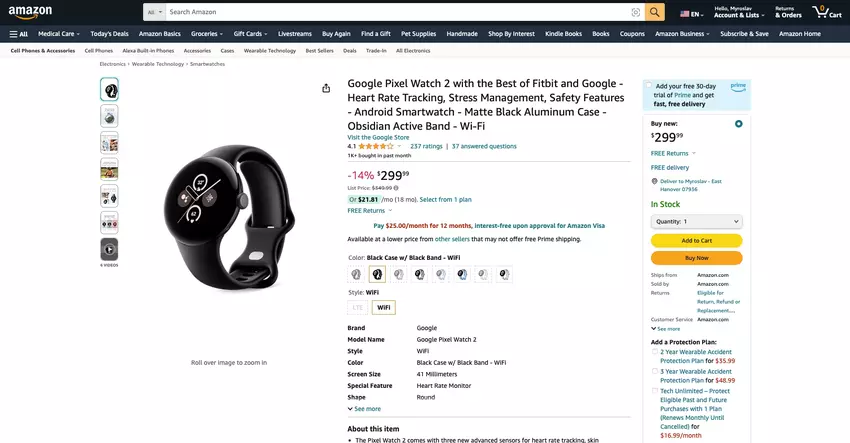This screenshot has height=443, width=850.
Task: Share this product via share icon
Action: [326, 88]
